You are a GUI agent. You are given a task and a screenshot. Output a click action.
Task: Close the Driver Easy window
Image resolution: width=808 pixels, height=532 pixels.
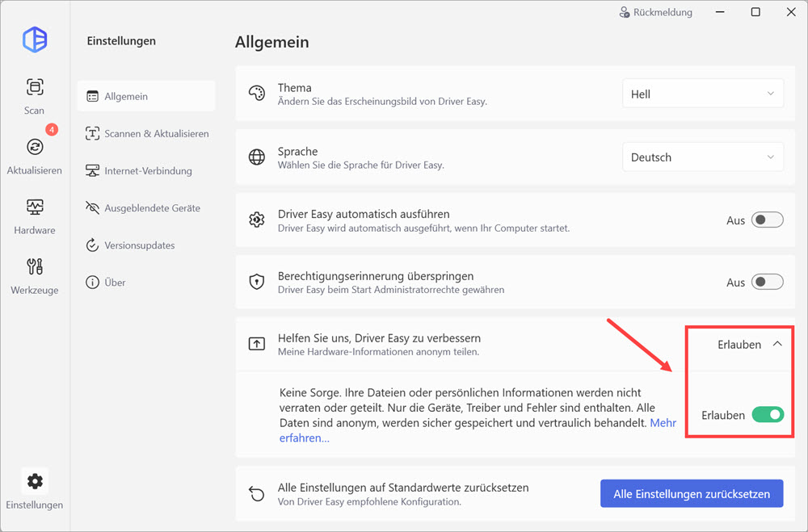(791, 12)
